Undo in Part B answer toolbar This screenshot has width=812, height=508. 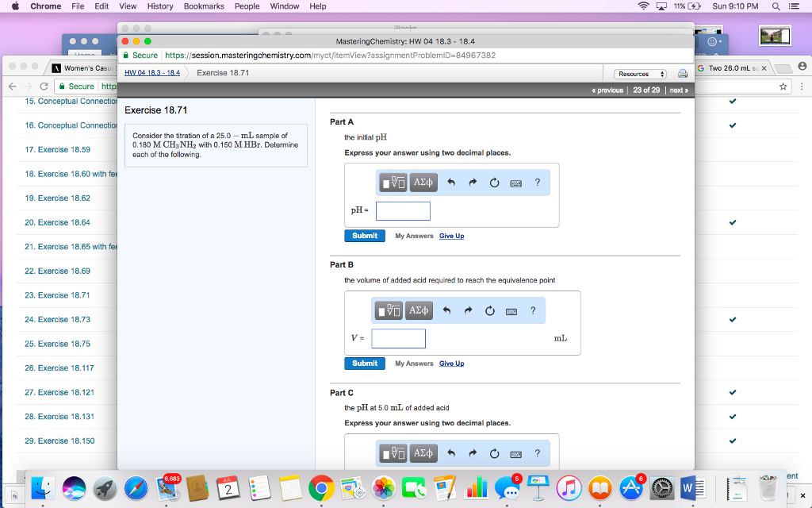[x=446, y=310]
